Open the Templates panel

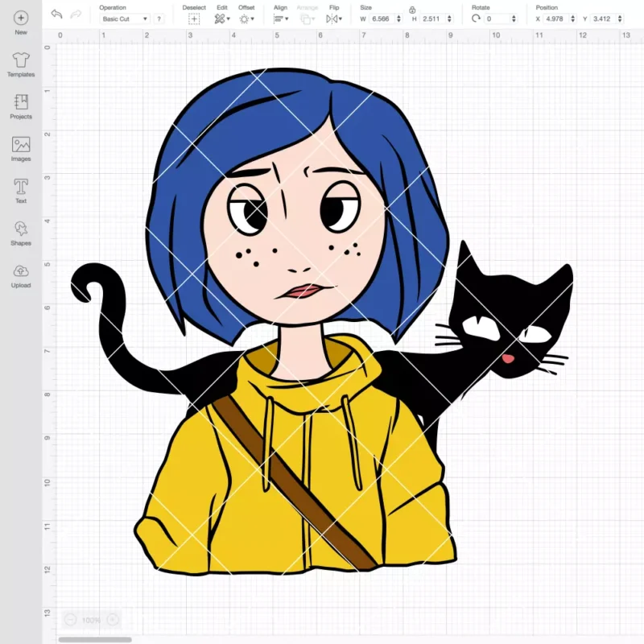tap(21, 65)
